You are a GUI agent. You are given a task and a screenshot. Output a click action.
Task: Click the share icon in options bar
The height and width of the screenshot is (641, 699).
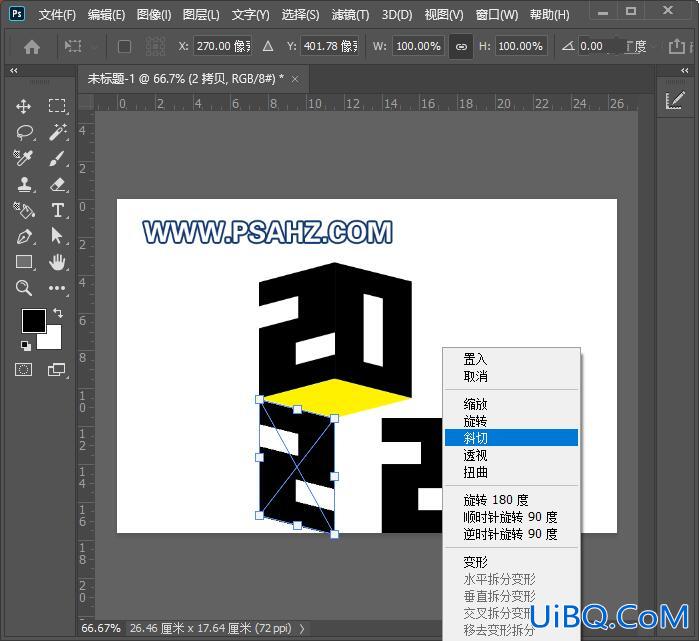[677, 46]
